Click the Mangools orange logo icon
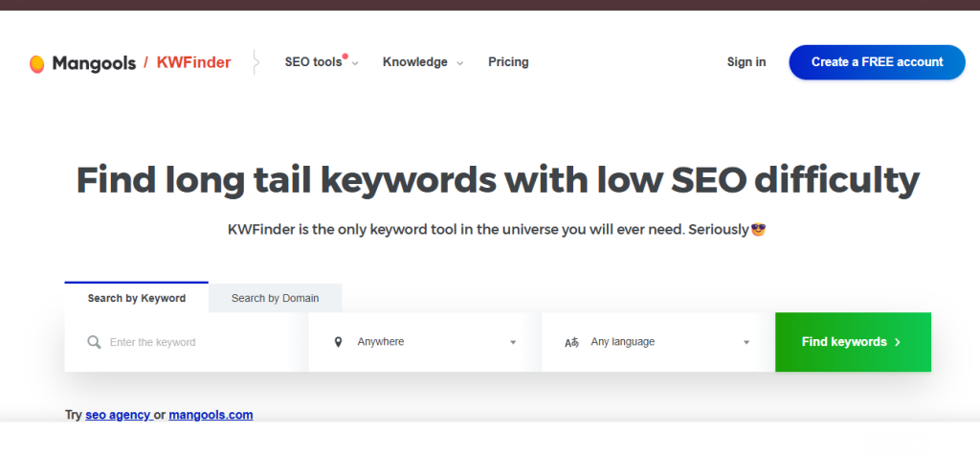Screen dimensions: 980x457 (x=37, y=63)
